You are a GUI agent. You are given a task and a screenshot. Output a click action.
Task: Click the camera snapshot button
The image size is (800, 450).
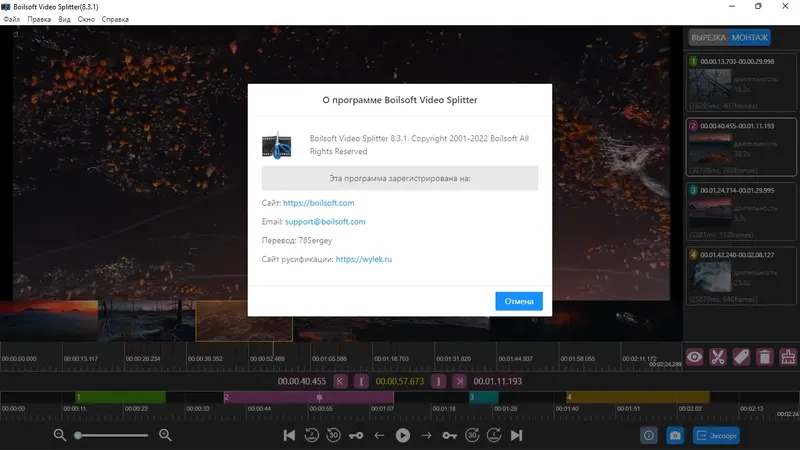coord(675,436)
